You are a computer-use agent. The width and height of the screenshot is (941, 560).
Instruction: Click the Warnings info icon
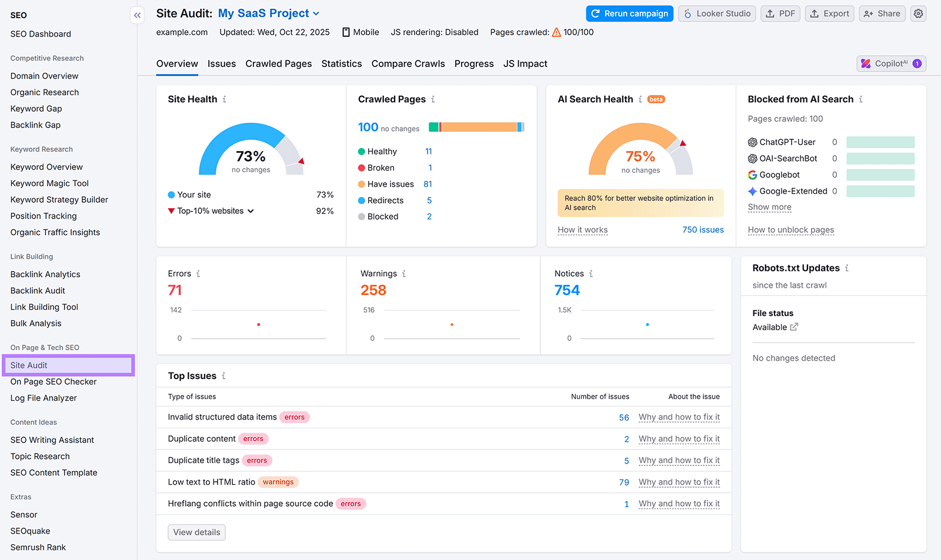[403, 273]
